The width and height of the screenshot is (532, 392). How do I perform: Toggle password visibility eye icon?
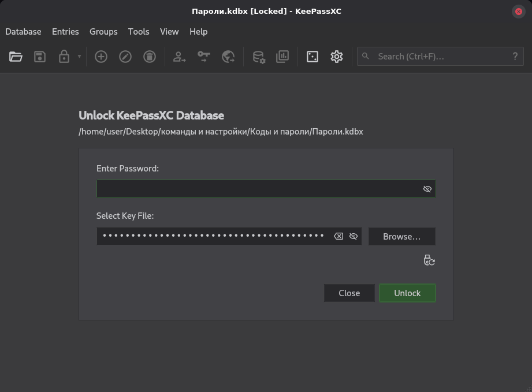(427, 189)
